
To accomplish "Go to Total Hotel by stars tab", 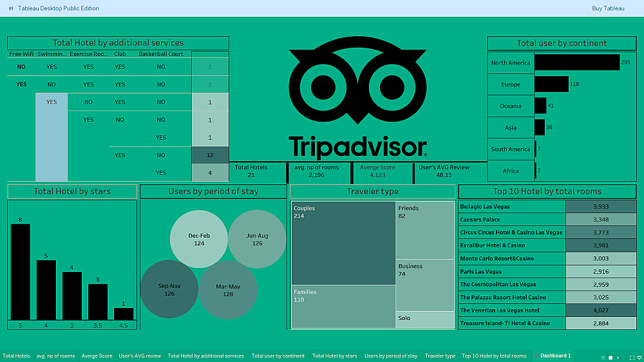I will point(334,356).
